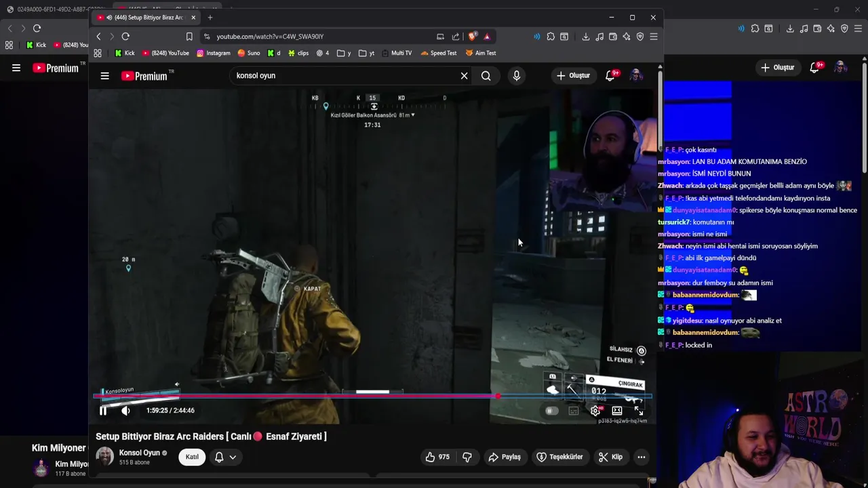Open Brave VPN shield icon in front browser
868x488 pixels.
(x=640, y=37)
